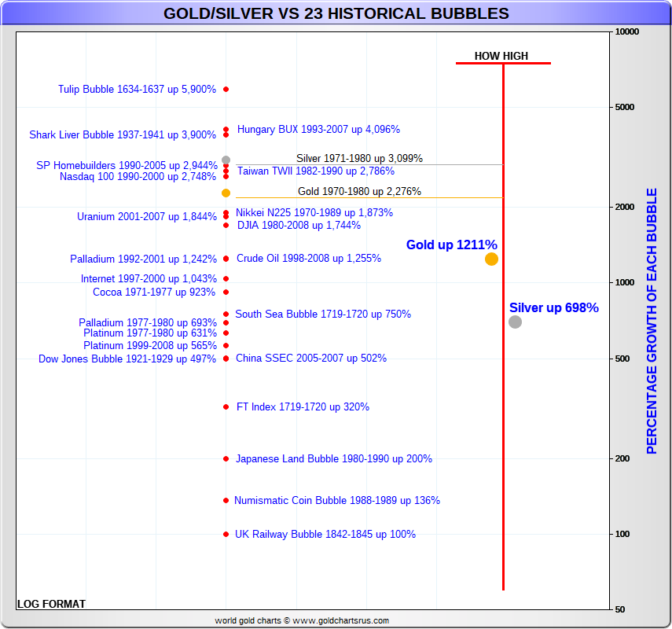672x629 pixels.
Task: Click the small gray Silver 1971-1980 marker
Action: pos(226,160)
